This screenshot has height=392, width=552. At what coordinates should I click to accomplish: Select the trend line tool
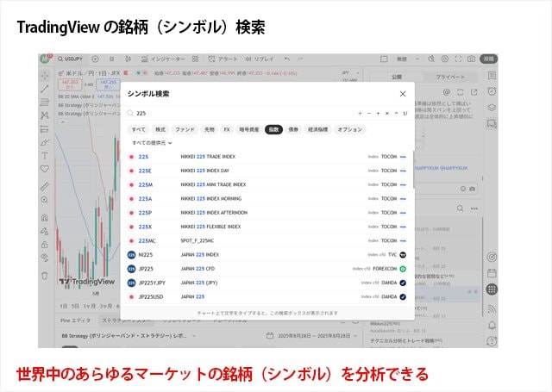pyautogui.click(x=45, y=89)
